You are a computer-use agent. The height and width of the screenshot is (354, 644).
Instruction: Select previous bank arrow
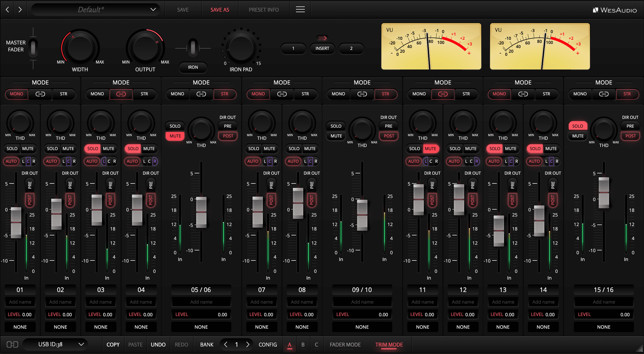(x=226, y=344)
